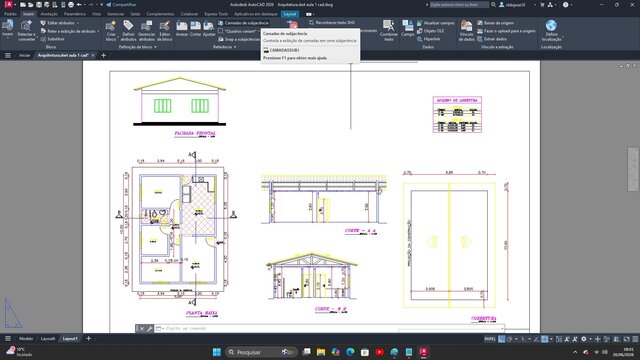640x360 pixels.
Task: Toggle object snap in status bar
Action: [x=544, y=339]
